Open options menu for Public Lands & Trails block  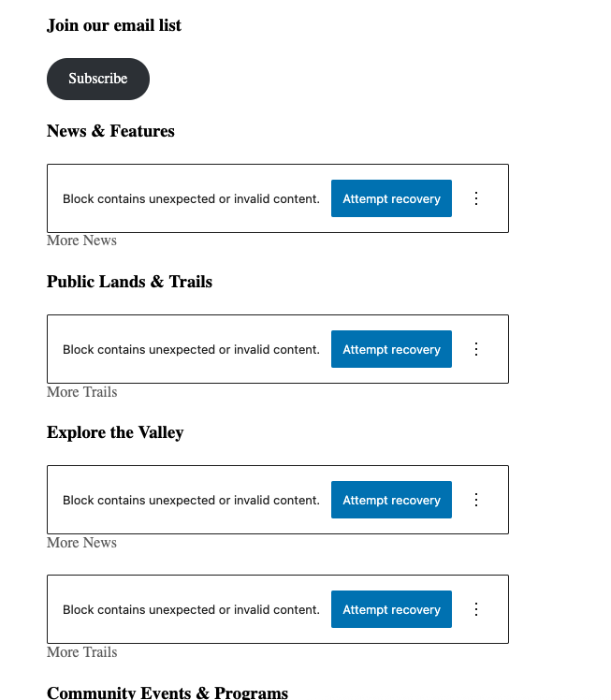[x=476, y=349]
